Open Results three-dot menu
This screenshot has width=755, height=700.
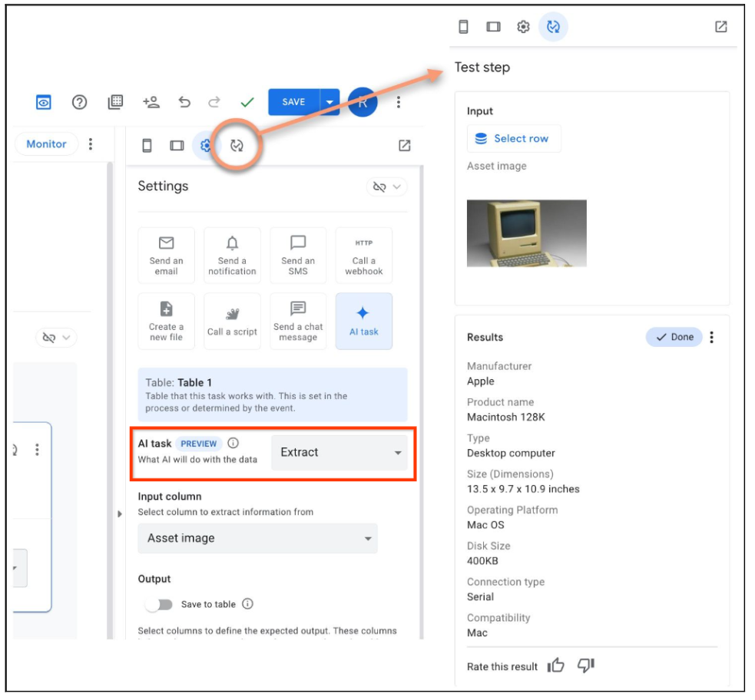pos(712,337)
